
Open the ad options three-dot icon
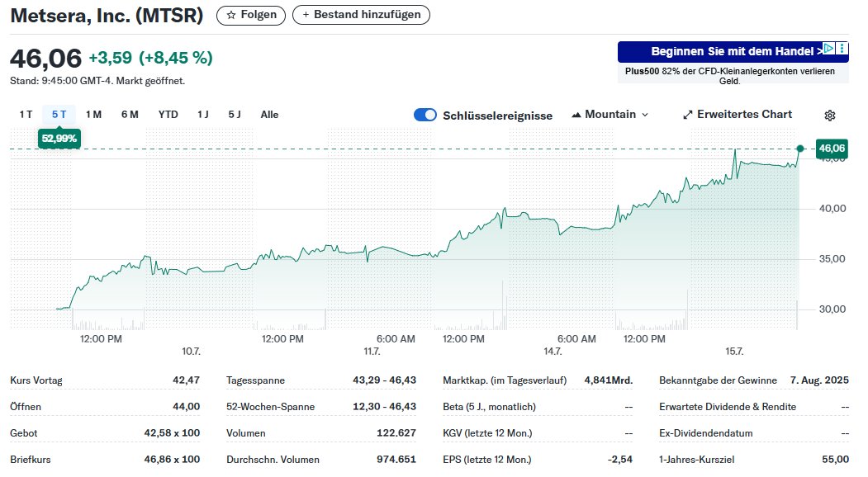coord(842,48)
